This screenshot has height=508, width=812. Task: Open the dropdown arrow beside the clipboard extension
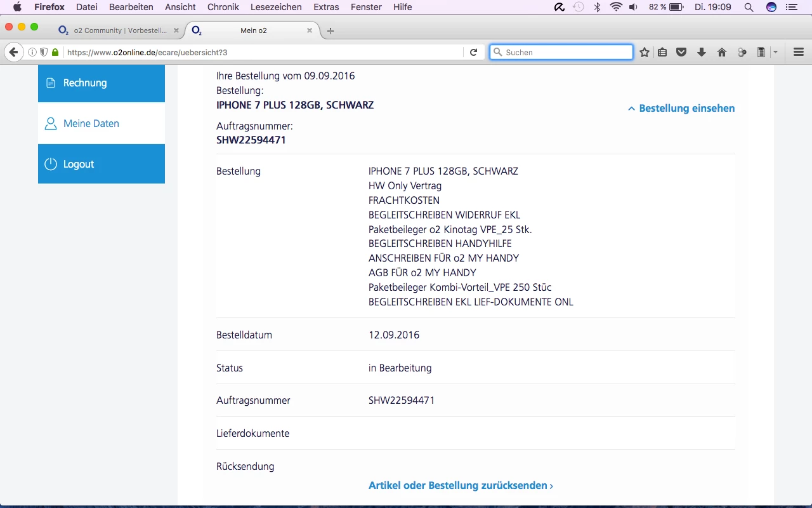tap(775, 52)
